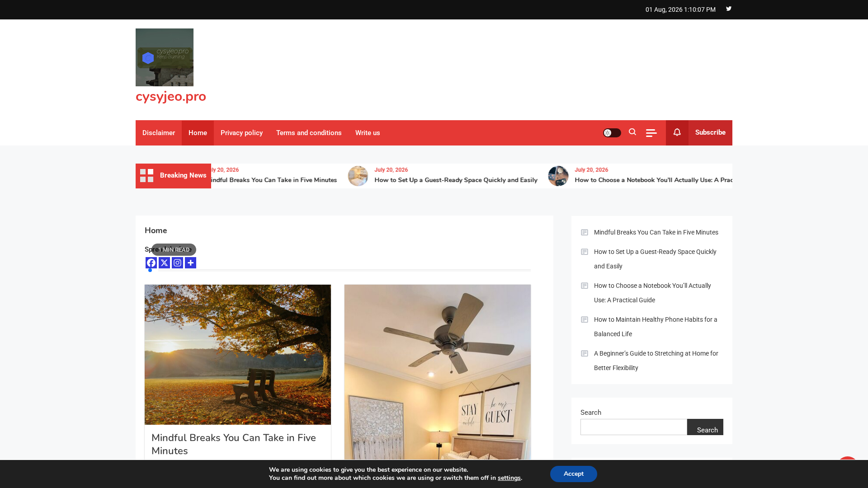Click the cysyjeo.pro site title

coord(171,96)
